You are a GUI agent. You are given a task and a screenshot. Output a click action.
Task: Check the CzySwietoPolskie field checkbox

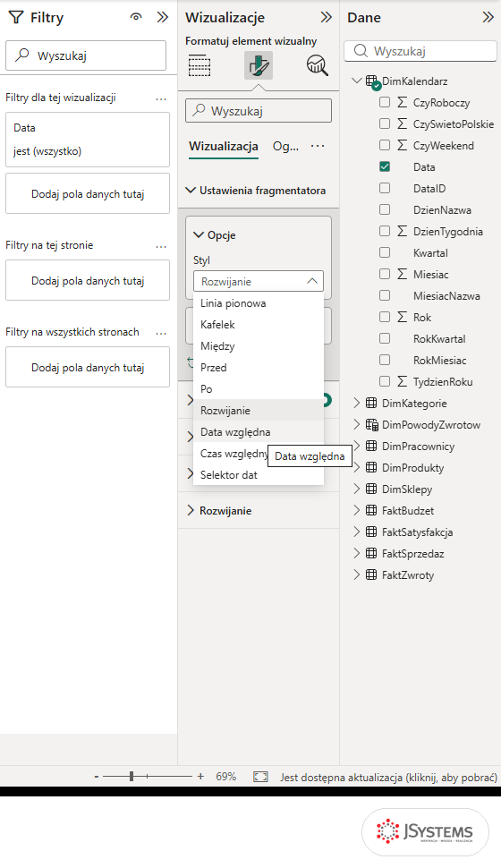[x=385, y=124]
